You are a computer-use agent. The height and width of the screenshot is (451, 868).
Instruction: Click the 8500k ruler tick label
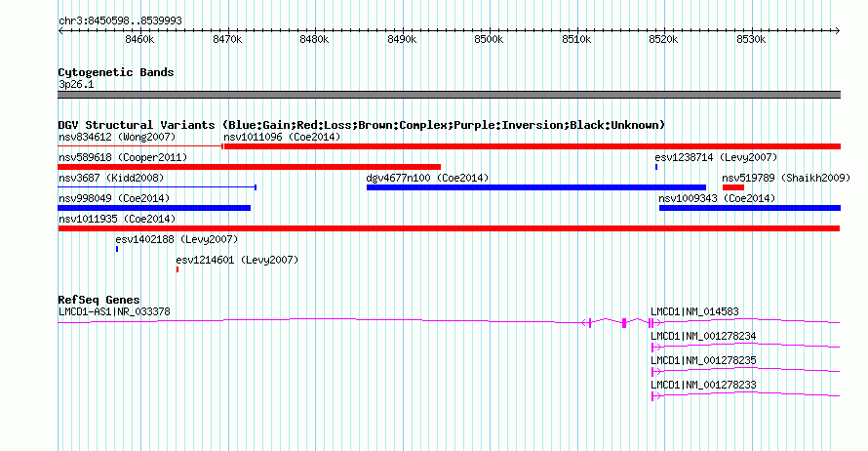[489, 40]
